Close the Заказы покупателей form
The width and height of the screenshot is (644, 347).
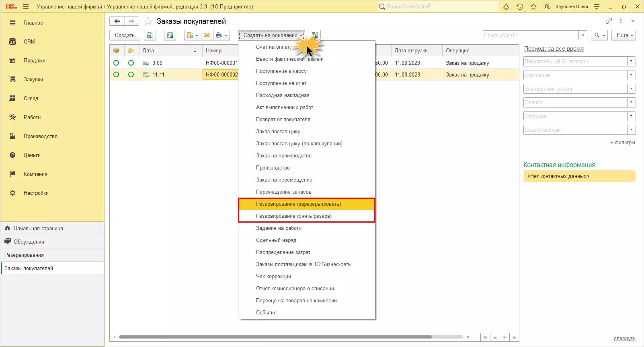coord(633,21)
